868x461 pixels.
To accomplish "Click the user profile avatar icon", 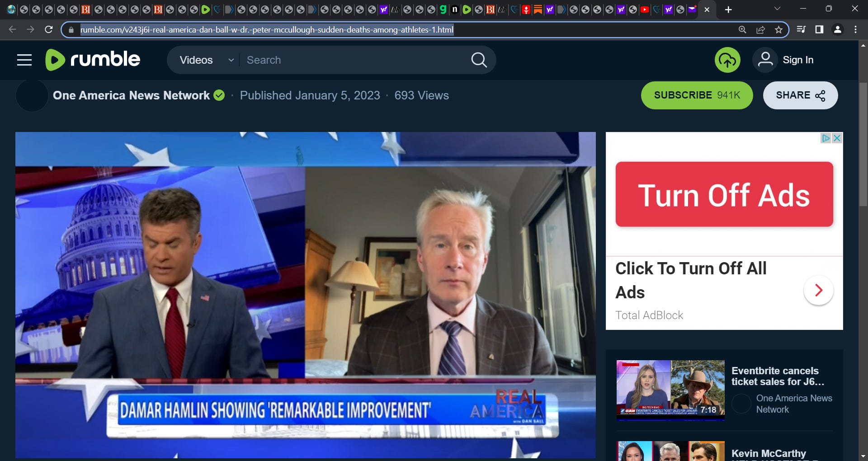I will click(765, 60).
